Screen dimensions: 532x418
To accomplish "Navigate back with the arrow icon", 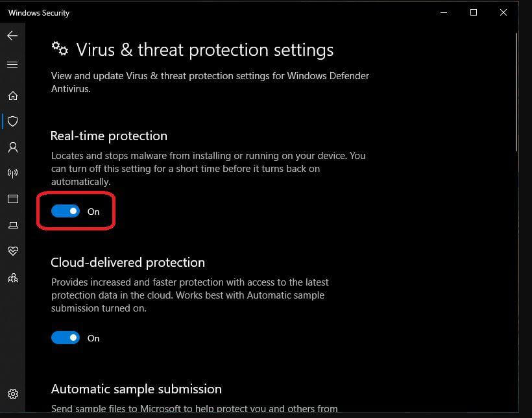I will [x=11, y=36].
